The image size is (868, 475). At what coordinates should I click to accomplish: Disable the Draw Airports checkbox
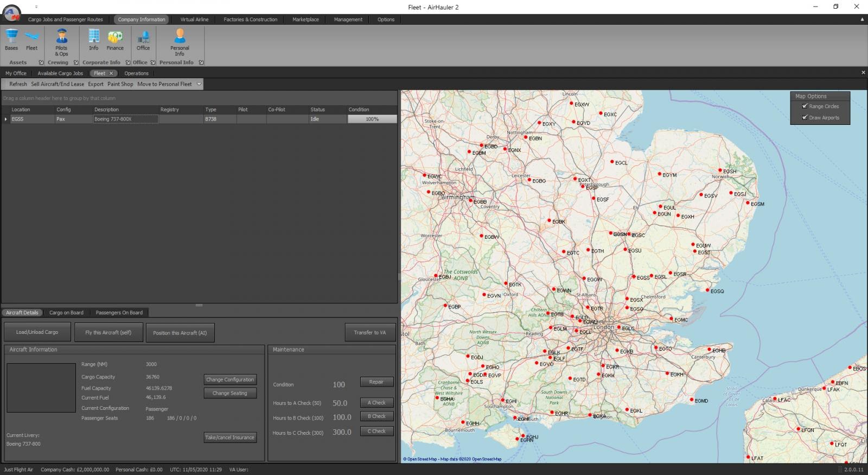[x=805, y=117]
